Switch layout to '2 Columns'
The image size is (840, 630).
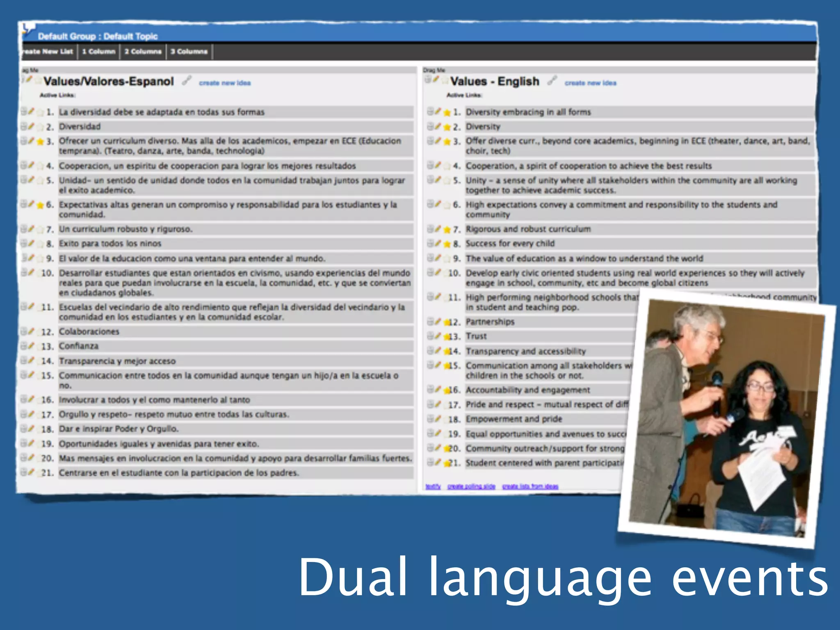click(143, 52)
